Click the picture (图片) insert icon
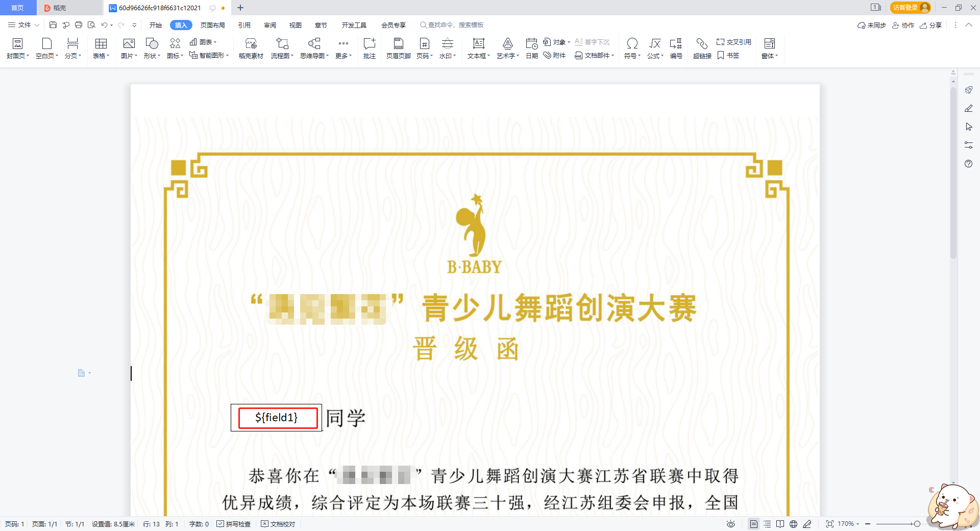 pos(129,49)
